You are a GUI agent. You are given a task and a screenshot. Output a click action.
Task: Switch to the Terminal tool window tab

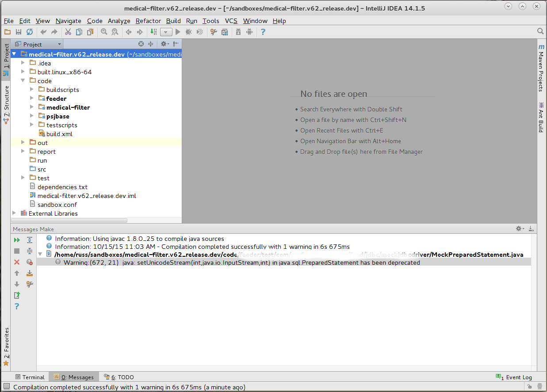(x=30, y=377)
